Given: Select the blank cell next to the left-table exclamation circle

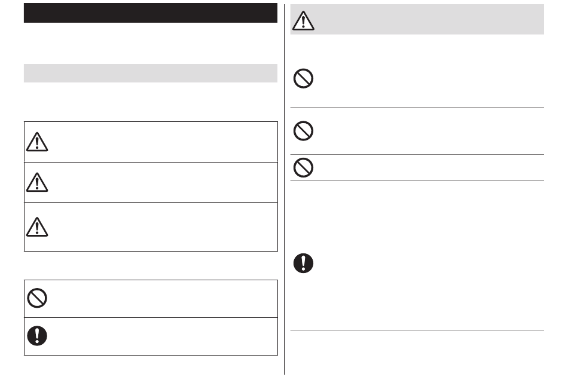Looking at the screenshot, I should tap(164, 336).
